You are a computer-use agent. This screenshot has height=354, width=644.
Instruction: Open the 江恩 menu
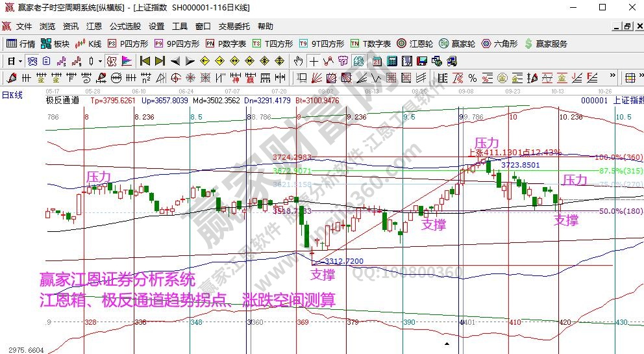93,27
